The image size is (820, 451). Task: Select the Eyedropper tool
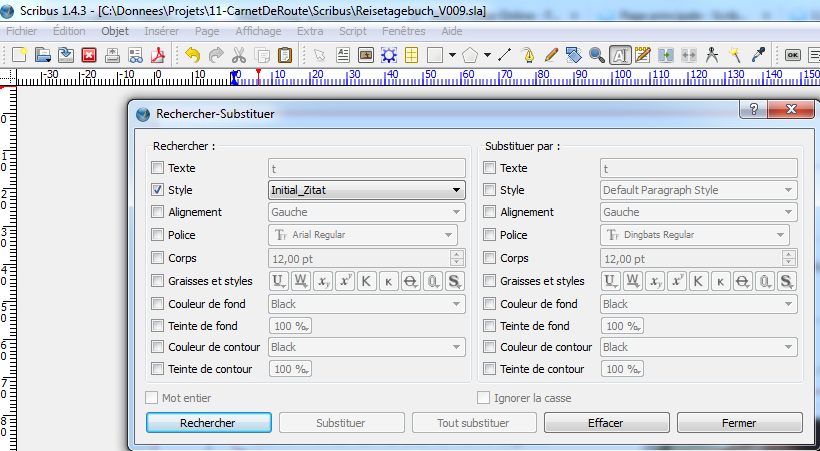point(758,55)
